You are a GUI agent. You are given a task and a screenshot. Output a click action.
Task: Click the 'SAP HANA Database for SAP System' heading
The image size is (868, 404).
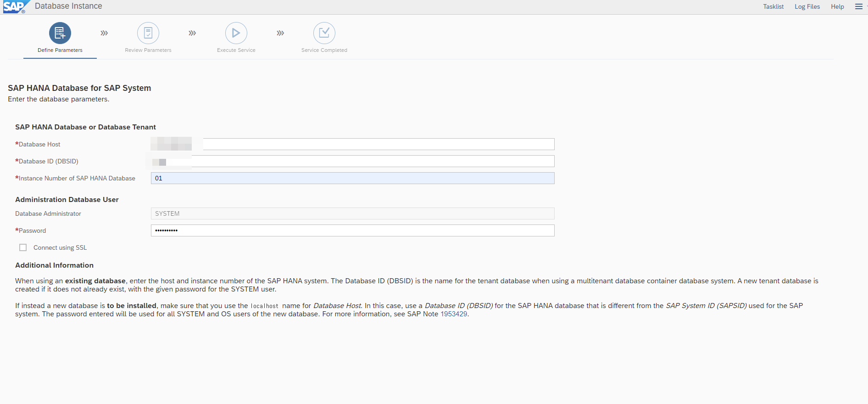coord(79,88)
